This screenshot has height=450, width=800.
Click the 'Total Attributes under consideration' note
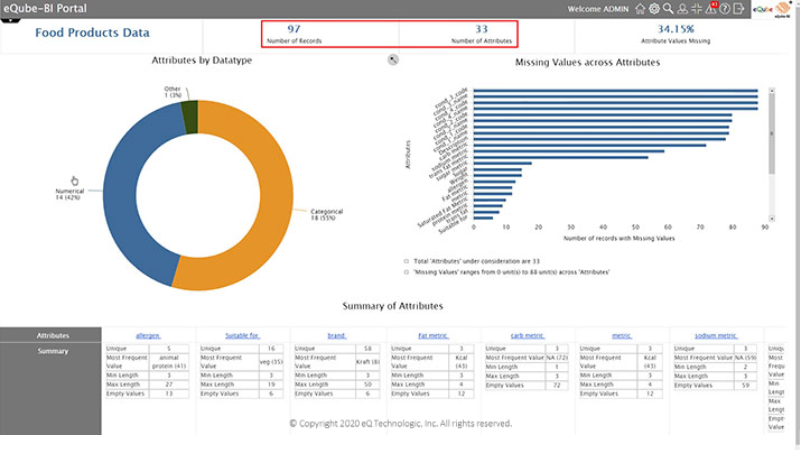476,261
